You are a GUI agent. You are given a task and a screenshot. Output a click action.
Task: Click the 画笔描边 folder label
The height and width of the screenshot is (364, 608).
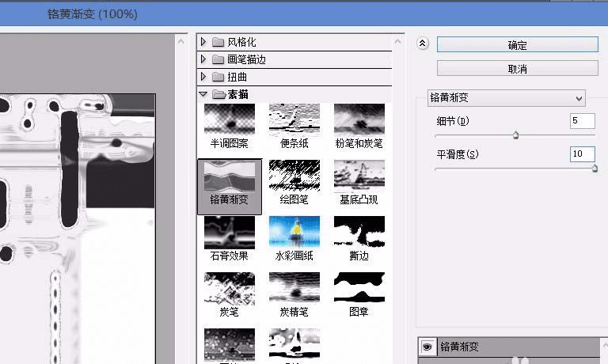[247, 59]
